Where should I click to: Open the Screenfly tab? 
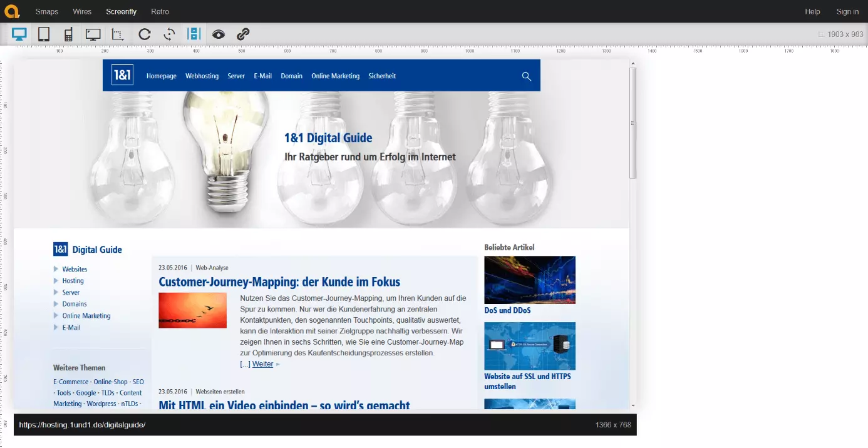click(121, 11)
